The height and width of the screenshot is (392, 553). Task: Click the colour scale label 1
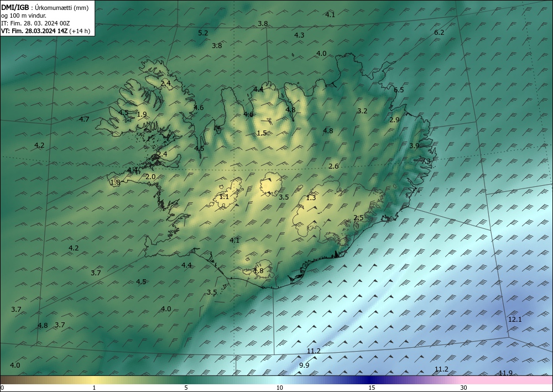tap(94, 388)
